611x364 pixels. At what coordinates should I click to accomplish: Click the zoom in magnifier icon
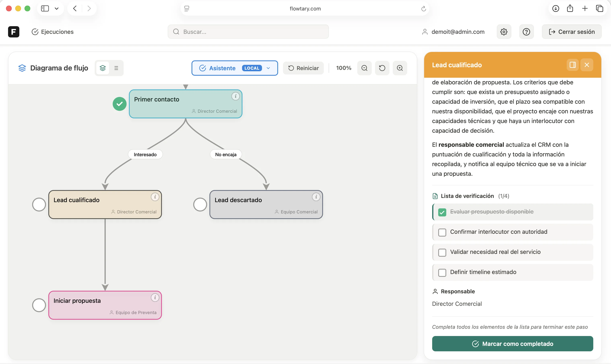(400, 68)
